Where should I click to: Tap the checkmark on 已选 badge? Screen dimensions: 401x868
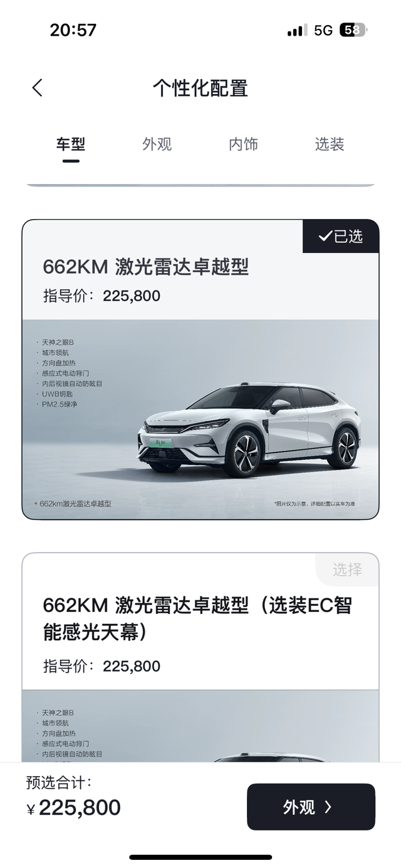[x=325, y=236]
